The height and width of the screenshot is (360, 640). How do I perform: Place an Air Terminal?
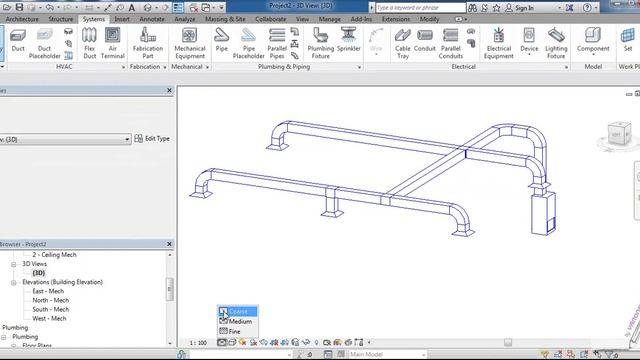[x=113, y=43]
